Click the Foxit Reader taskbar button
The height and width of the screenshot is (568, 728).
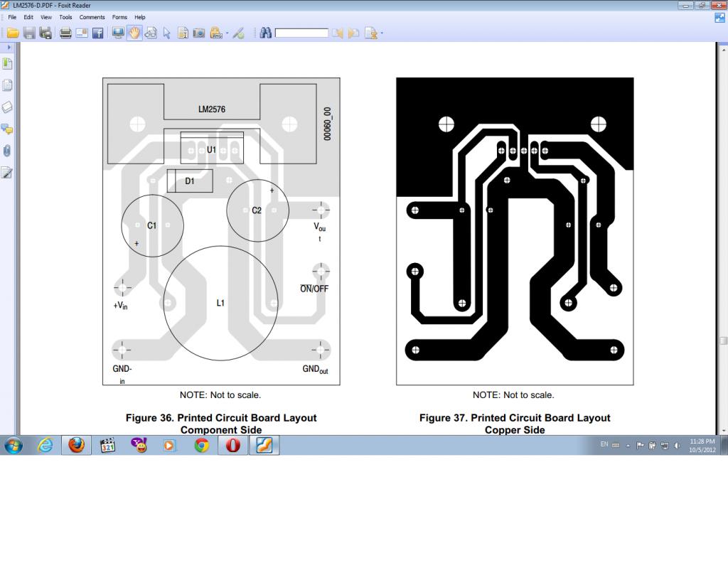(264, 446)
